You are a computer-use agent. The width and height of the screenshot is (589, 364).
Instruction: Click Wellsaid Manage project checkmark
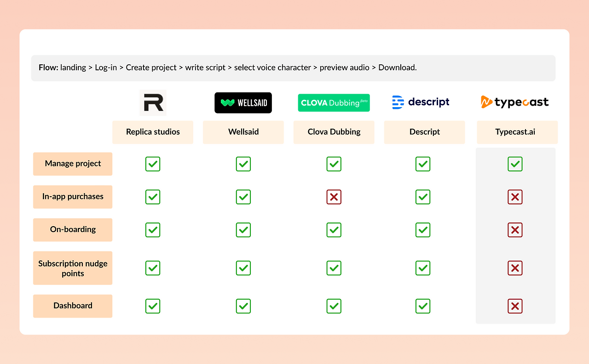click(x=243, y=164)
